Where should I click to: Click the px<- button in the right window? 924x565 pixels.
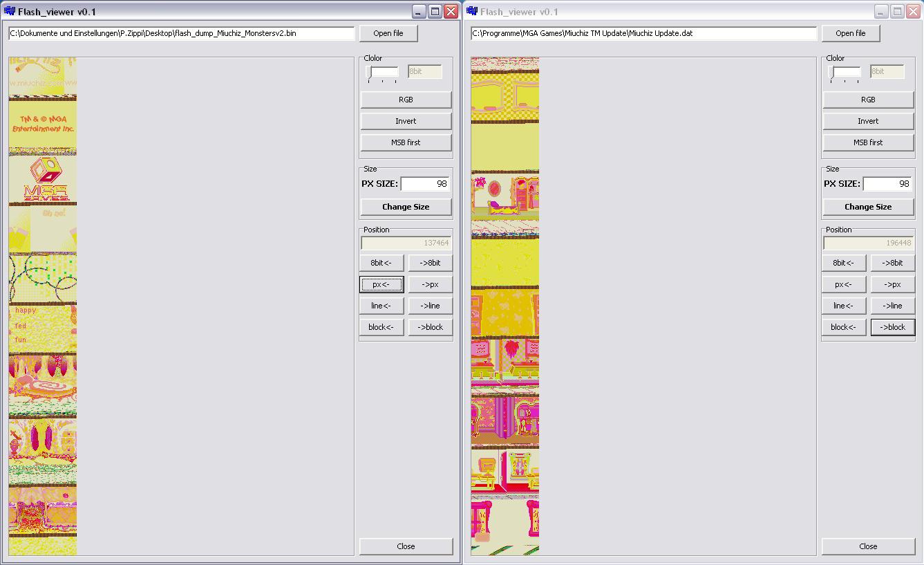click(844, 284)
